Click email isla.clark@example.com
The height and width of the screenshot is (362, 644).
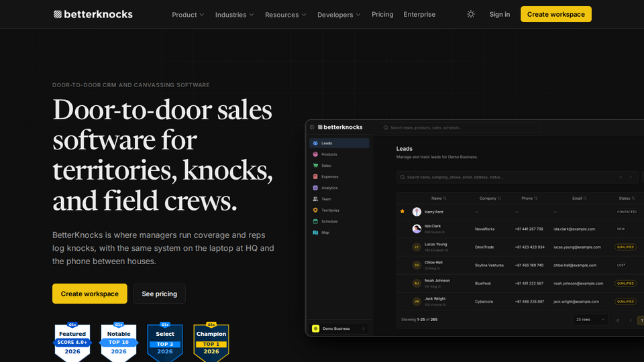574,229
